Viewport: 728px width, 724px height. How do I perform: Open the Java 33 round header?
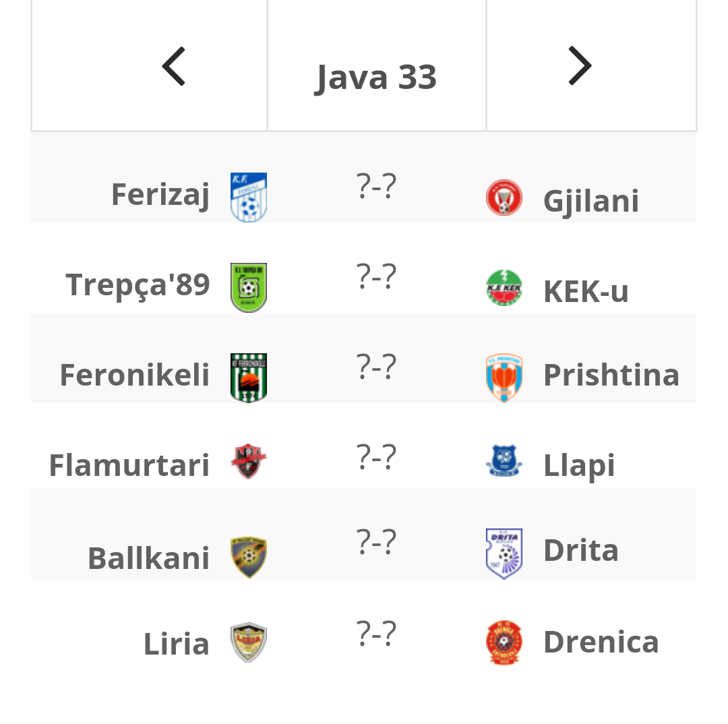(x=376, y=78)
